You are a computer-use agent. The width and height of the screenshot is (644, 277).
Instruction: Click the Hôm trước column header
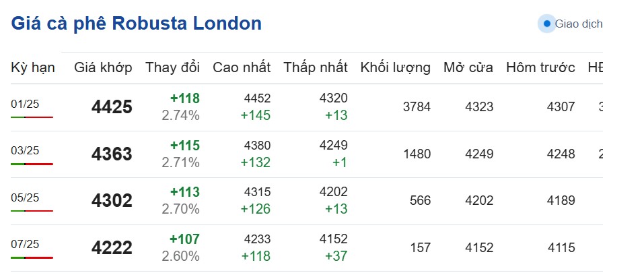click(540, 67)
